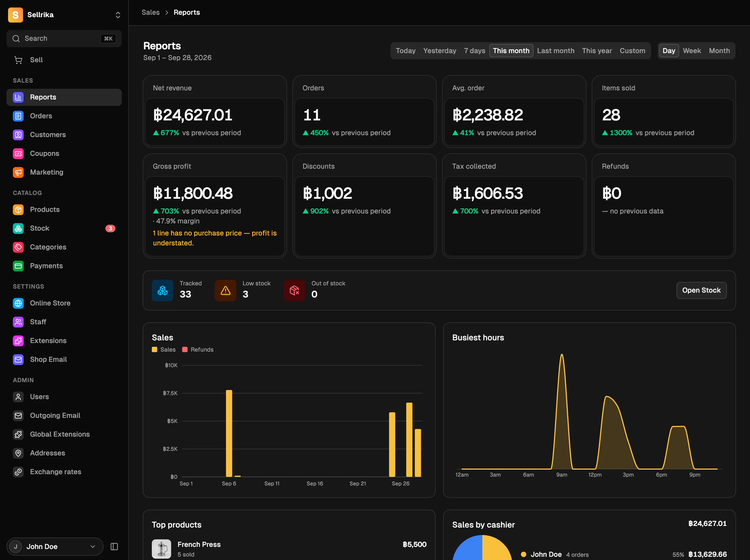Go to Sales breadcrumb link
Screen dimensions: 750x560
point(150,13)
